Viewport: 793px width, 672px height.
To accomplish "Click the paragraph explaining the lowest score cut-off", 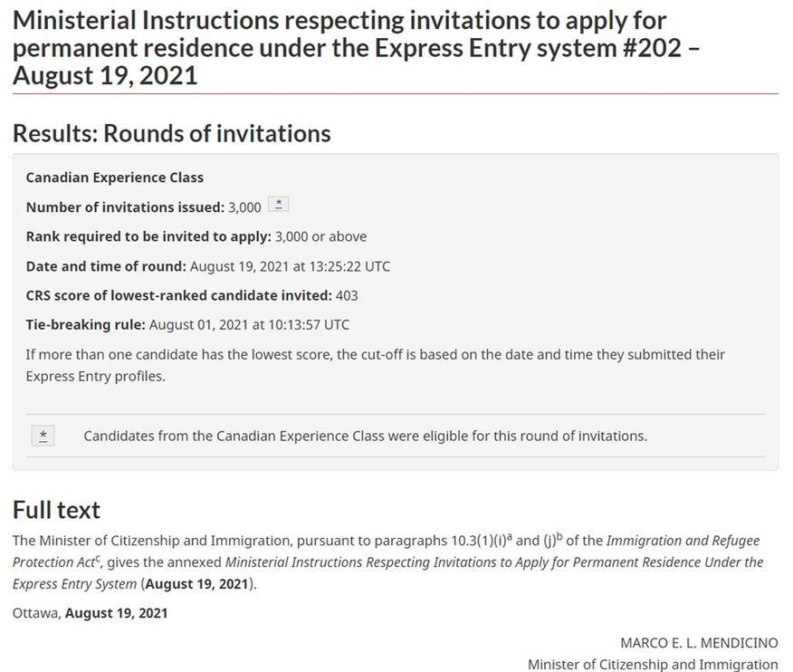I will tap(376, 365).
